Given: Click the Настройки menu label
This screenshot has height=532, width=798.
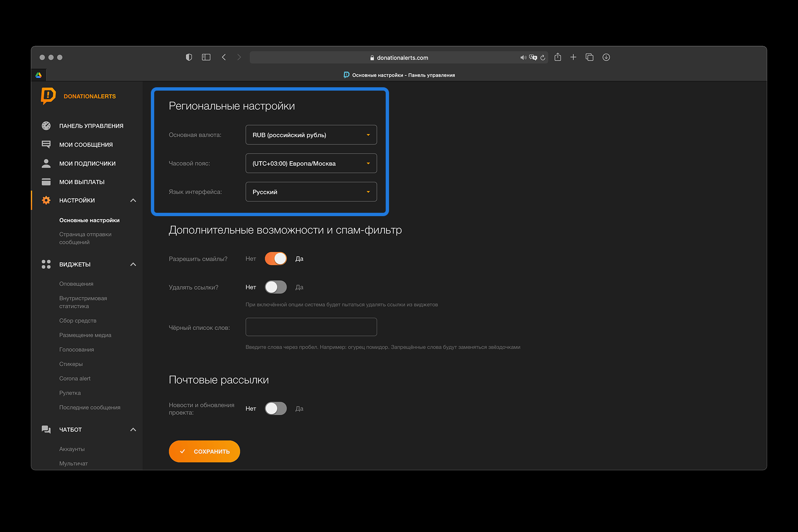Looking at the screenshot, I should point(77,200).
